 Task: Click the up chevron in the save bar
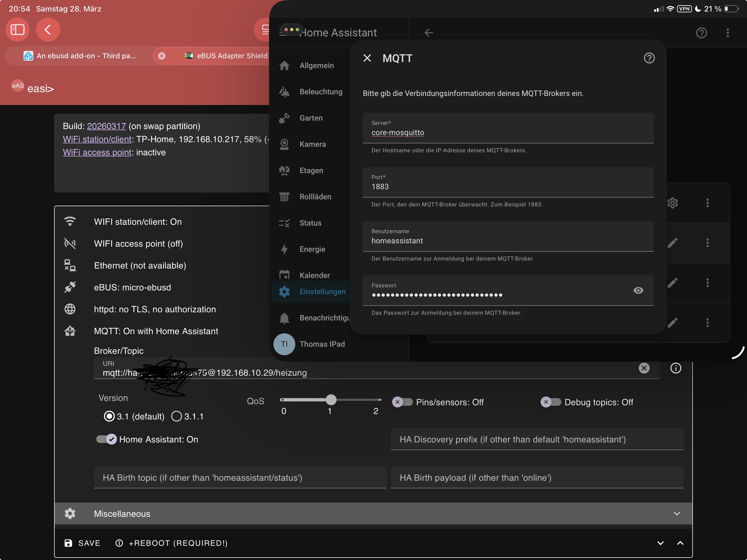pos(680,543)
